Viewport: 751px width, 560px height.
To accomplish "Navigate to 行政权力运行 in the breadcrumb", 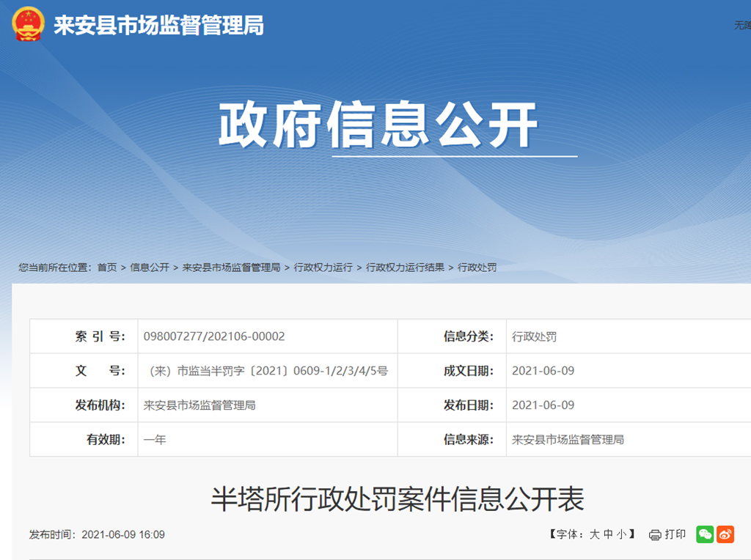I will 323,268.
